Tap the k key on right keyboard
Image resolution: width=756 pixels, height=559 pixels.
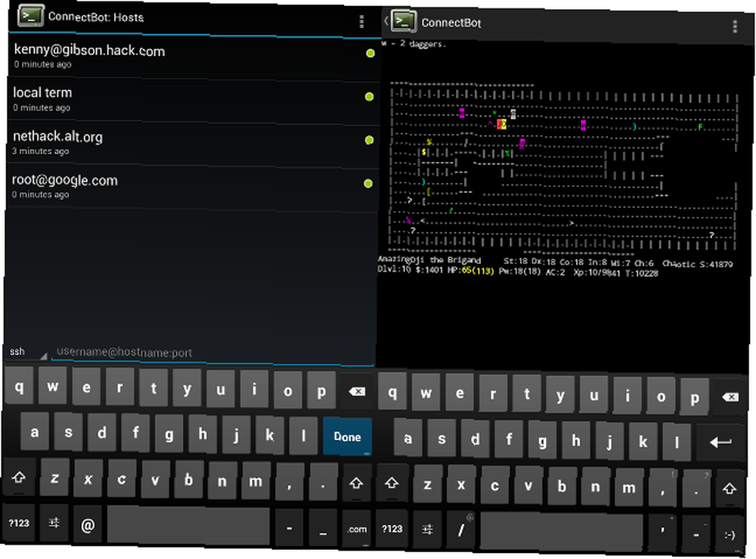[643, 441]
